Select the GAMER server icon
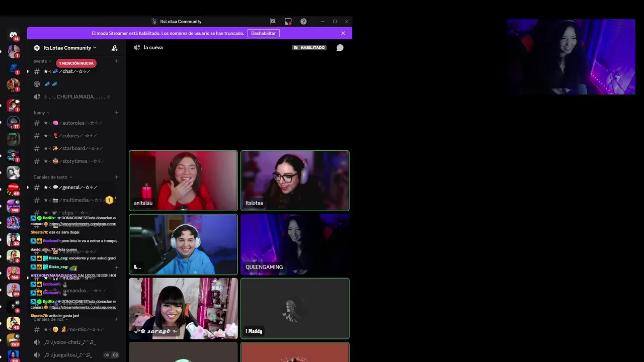644x362 pixels. click(14, 223)
